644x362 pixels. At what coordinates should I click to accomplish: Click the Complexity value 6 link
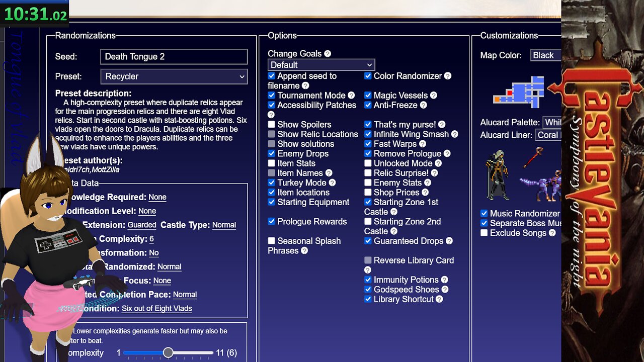click(151, 239)
